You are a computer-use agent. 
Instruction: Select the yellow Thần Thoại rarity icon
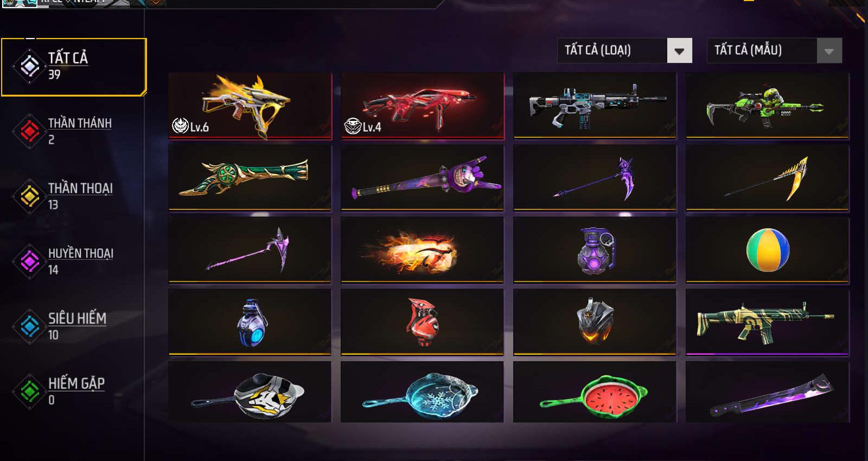pyautogui.click(x=30, y=196)
